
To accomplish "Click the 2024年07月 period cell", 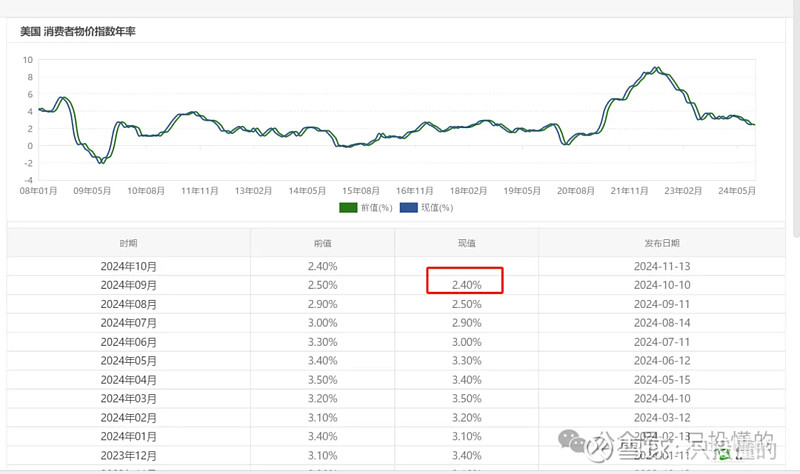I will tap(129, 323).
